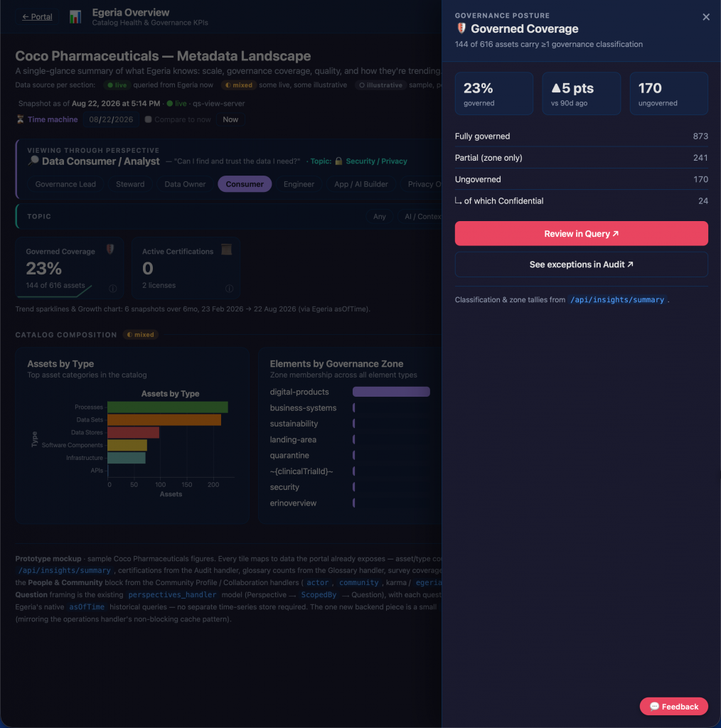Click the 08/22/2026 date field
The height and width of the screenshot is (728, 721).
coord(111,119)
